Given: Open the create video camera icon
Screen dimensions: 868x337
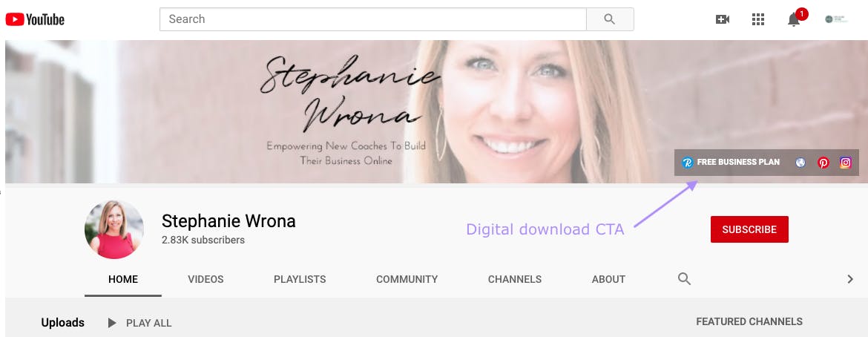Looking at the screenshot, I should click(723, 19).
